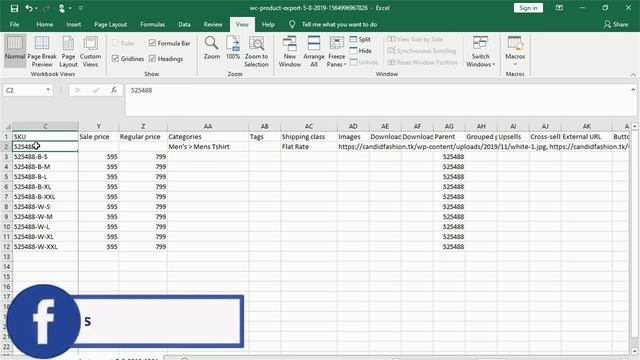Image resolution: width=640 pixels, height=360 pixels.
Task: Toggle the Gridlines checkbox
Action: click(116, 59)
